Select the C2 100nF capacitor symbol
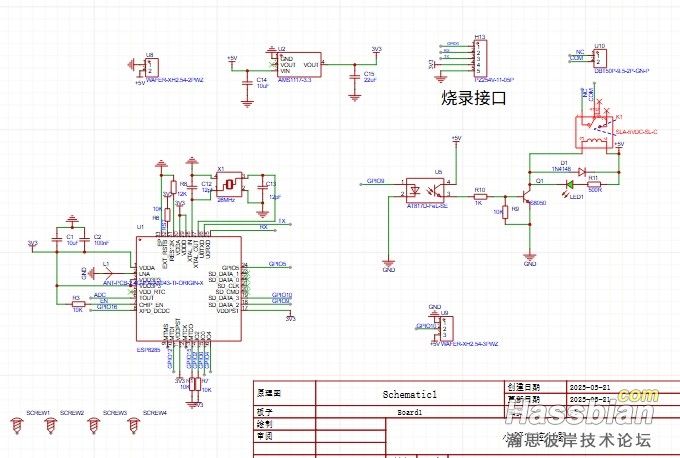 [x=85, y=239]
